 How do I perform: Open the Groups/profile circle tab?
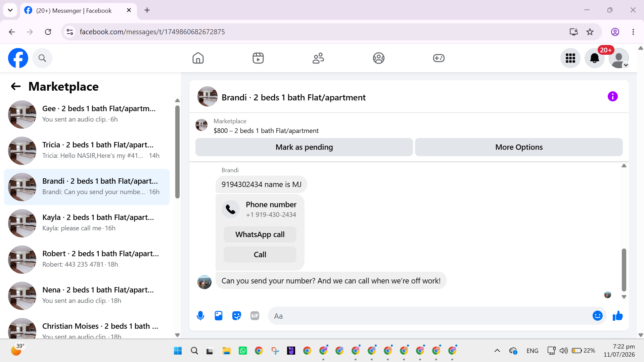click(379, 58)
